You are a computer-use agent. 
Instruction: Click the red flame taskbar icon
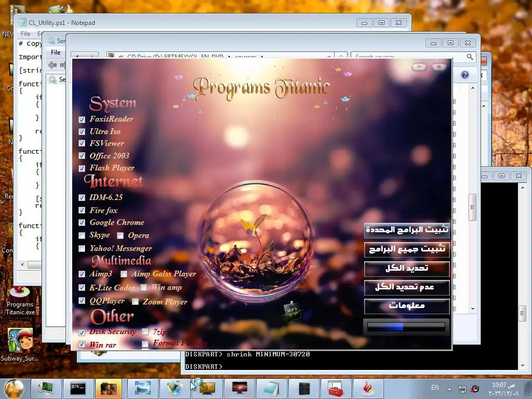[368, 389]
